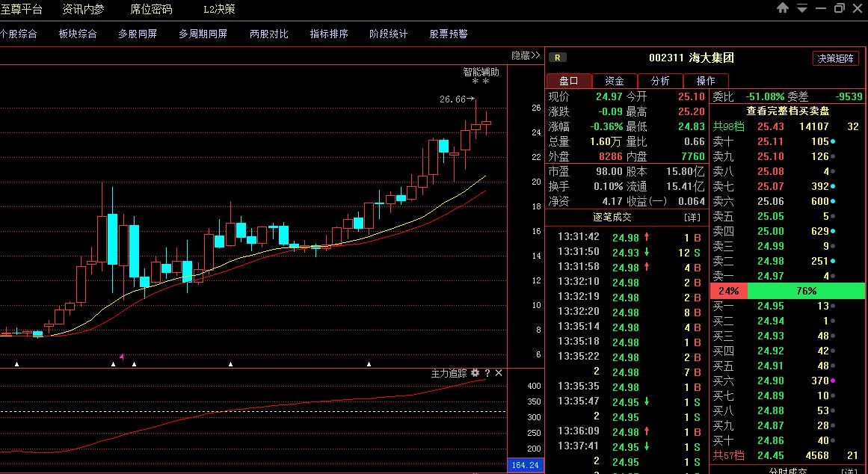
Task: Switch to the 资金 tab
Action: (615, 81)
